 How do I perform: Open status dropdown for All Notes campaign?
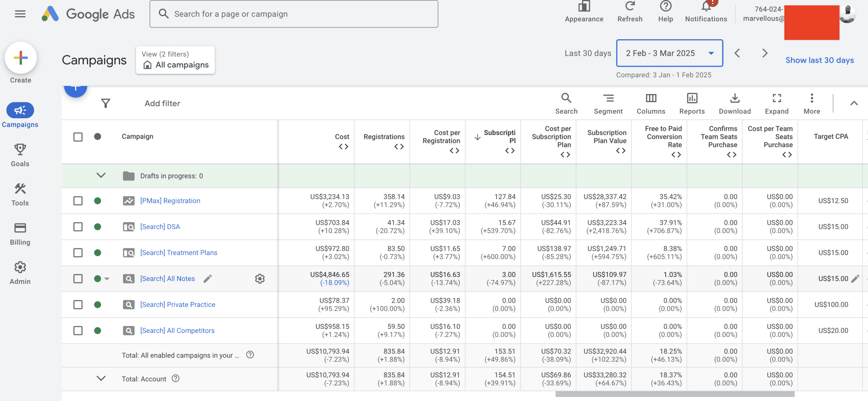click(x=107, y=279)
